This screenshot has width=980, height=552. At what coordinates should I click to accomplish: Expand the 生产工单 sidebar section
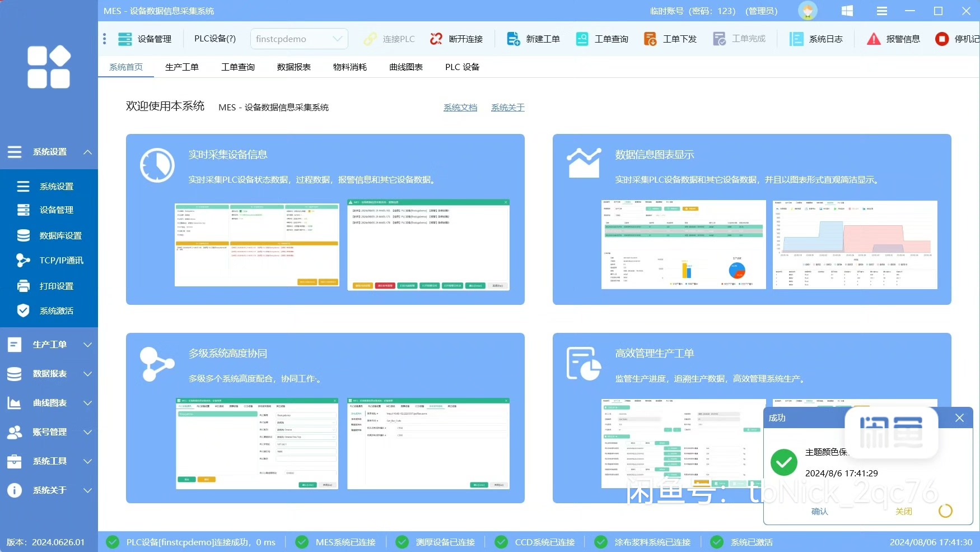87,345
